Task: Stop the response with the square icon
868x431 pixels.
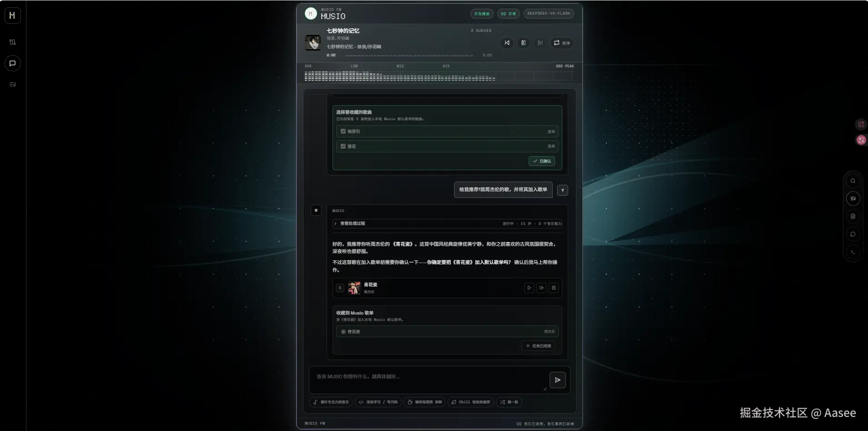Action: coord(316,210)
